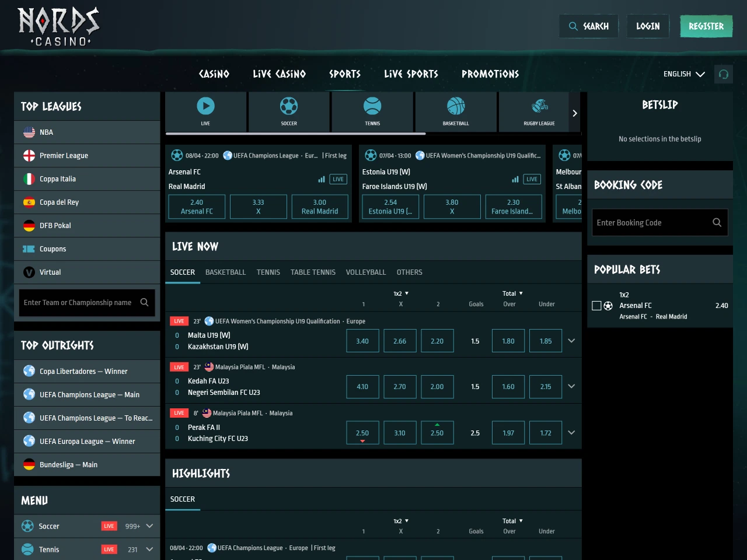
Task: Open statistics chart icon for Arsenal match
Action: tap(321, 179)
